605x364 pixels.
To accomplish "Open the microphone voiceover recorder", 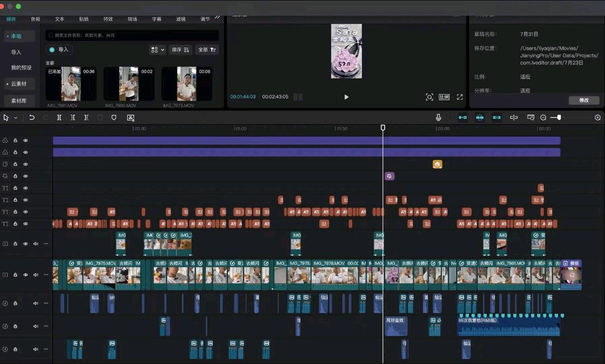I will 438,118.
